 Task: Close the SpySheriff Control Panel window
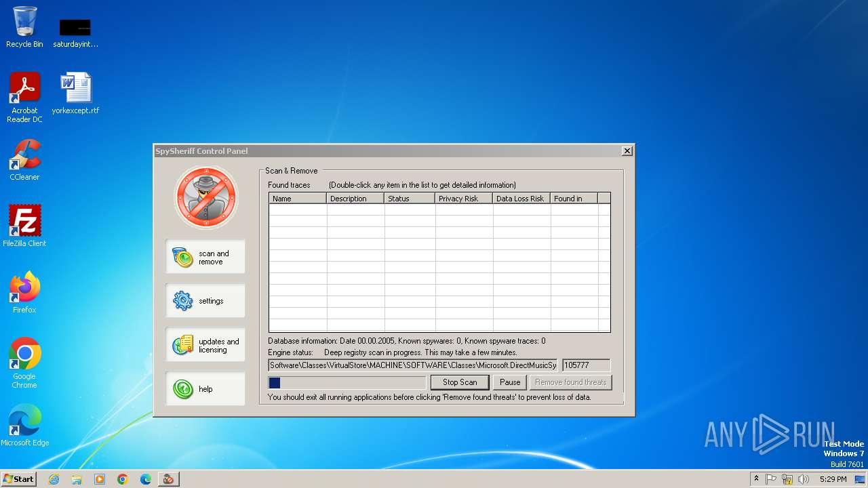627,151
